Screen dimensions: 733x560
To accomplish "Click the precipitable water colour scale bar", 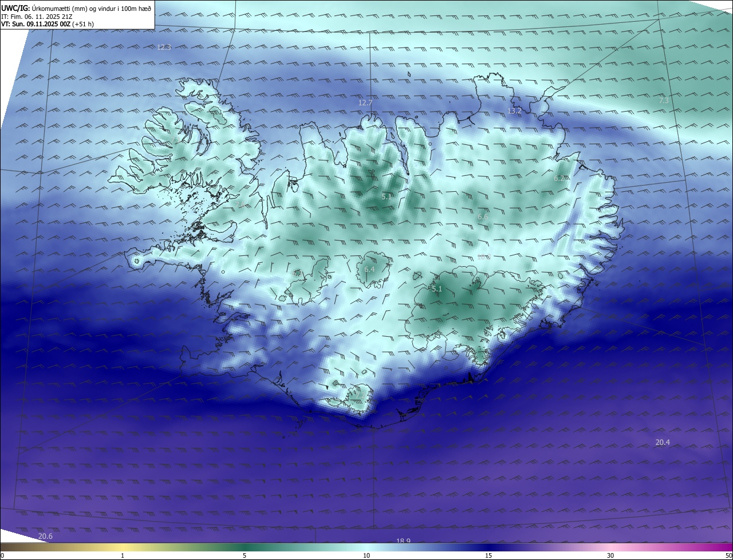I will coord(366,547).
